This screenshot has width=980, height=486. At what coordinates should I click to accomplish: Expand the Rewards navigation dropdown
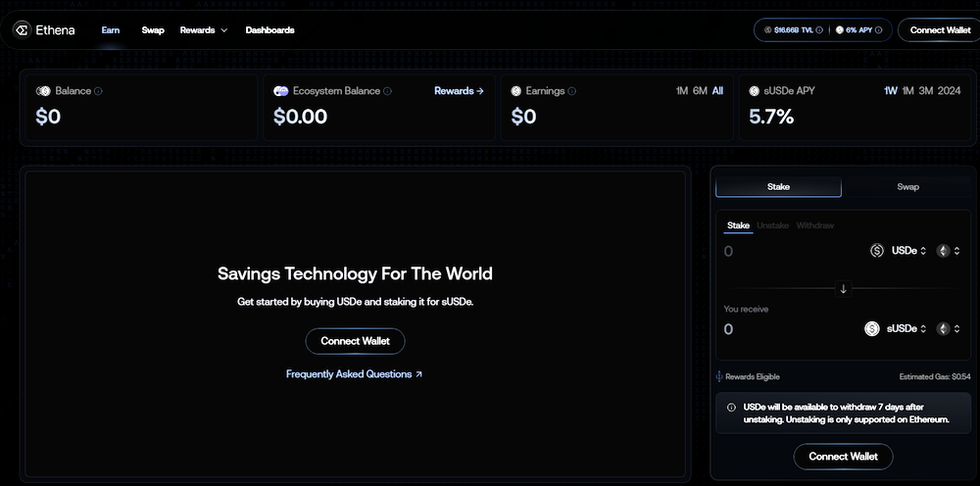click(x=204, y=30)
